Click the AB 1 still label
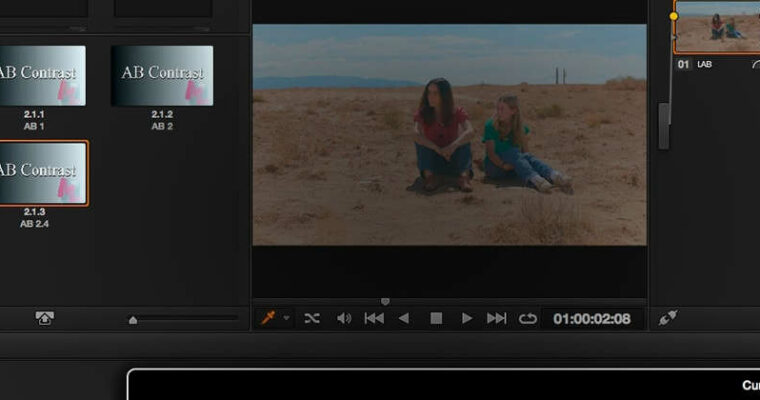Image resolution: width=760 pixels, height=400 pixels. tap(34, 127)
